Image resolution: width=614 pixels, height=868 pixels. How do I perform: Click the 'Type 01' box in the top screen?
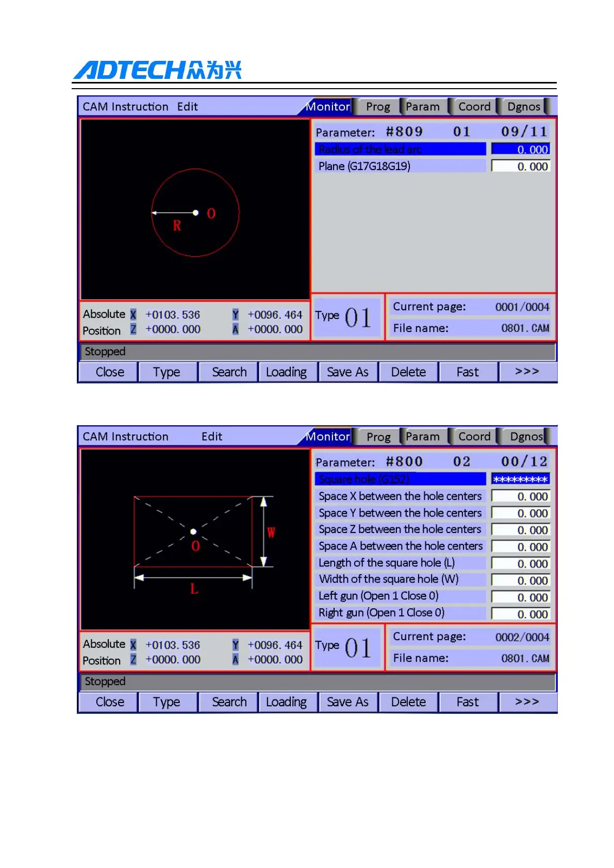click(x=347, y=318)
